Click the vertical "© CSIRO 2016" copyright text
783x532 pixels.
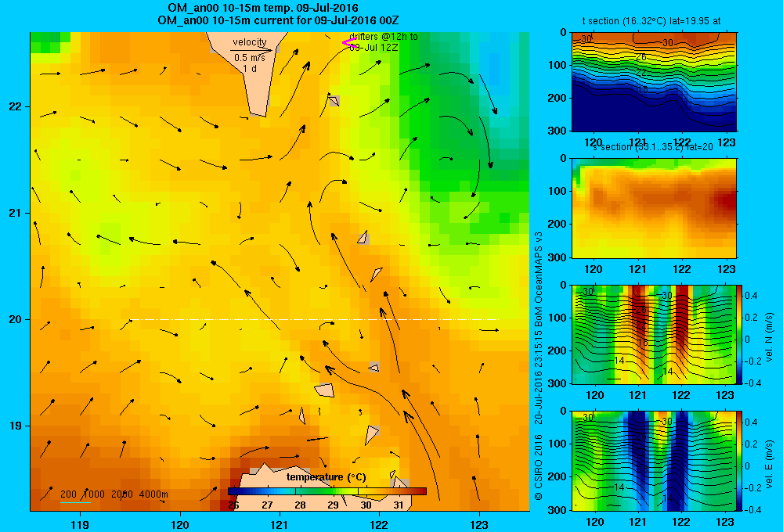(539, 467)
